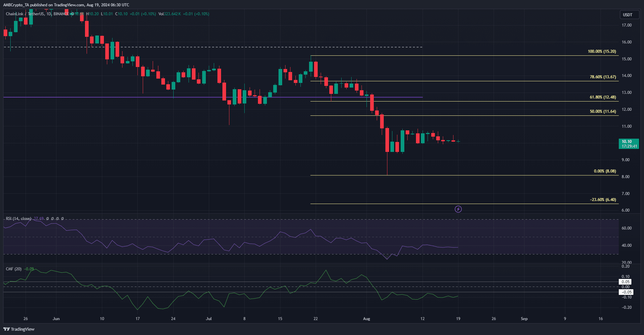Click the 50.00% (11.64) Fibonacci level label
The image size is (644, 335).
pyautogui.click(x=603, y=111)
